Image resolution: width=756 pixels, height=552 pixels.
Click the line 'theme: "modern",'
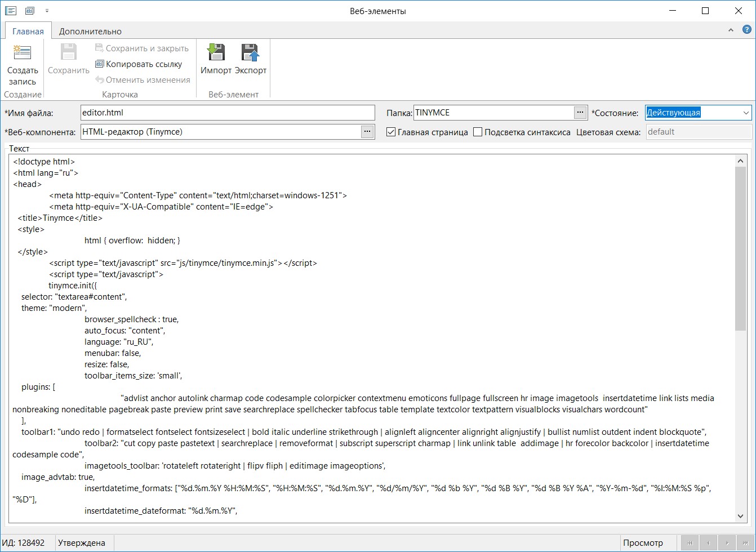54,308
